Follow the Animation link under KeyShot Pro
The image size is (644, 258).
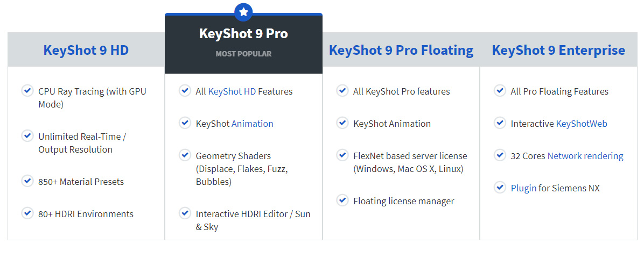[x=252, y=124]
